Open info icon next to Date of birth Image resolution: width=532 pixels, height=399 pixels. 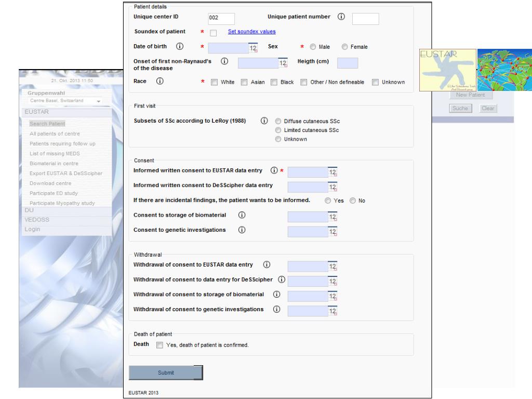click(180, 46)
